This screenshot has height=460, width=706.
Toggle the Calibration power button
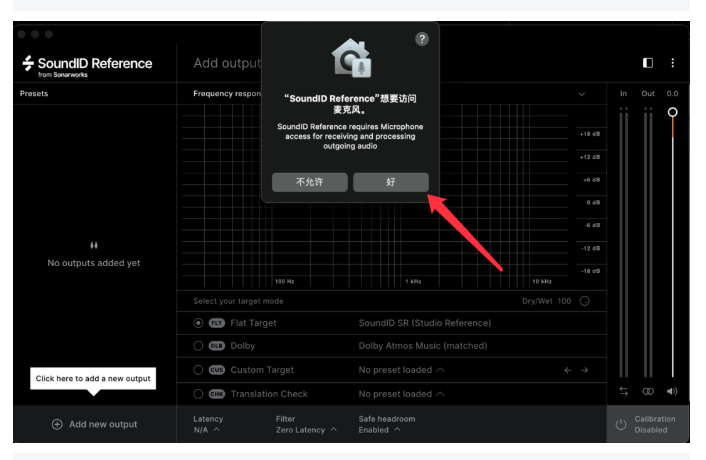click(621, 425)
